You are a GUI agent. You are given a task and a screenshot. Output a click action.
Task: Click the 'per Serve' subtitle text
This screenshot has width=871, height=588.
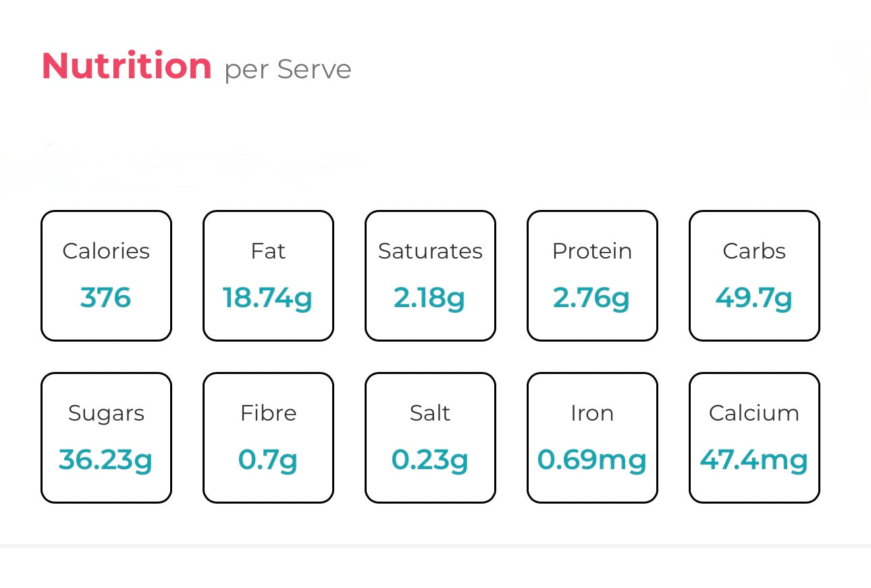288,70
